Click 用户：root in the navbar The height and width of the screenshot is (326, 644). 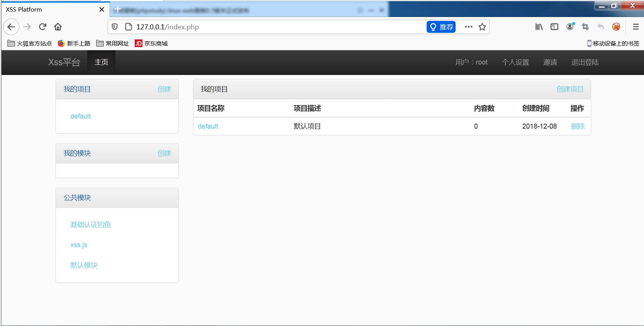click(471, 62)
